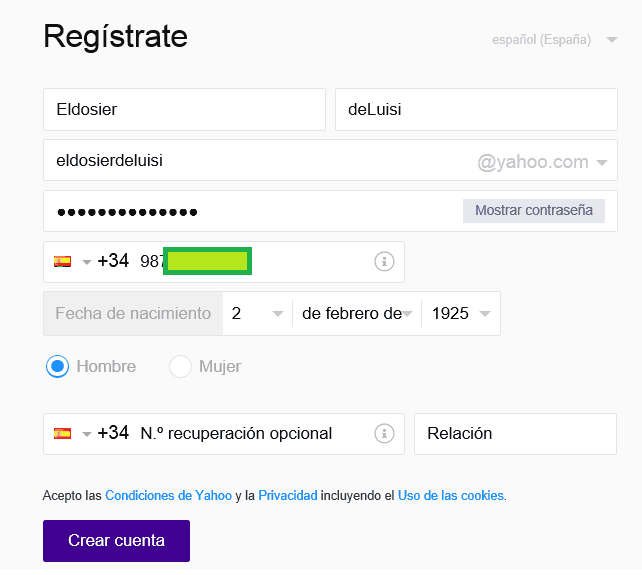Image resolution: width=642 pixels, height=575 pixels.
Task: Open the birth year dropdown showing 1925
Action: click(460, 313)
